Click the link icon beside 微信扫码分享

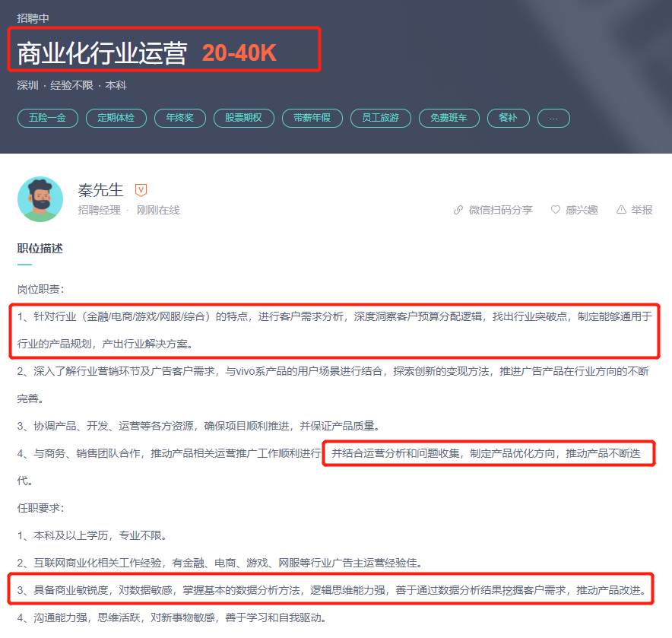(458, 210)
